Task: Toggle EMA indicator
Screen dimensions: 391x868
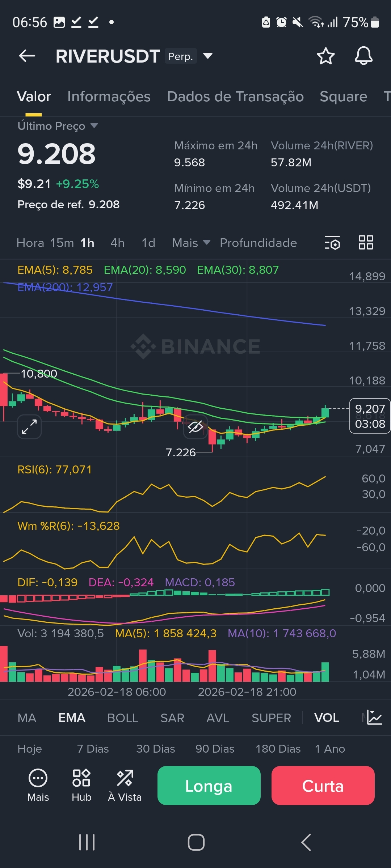Action: click(72, 718)
